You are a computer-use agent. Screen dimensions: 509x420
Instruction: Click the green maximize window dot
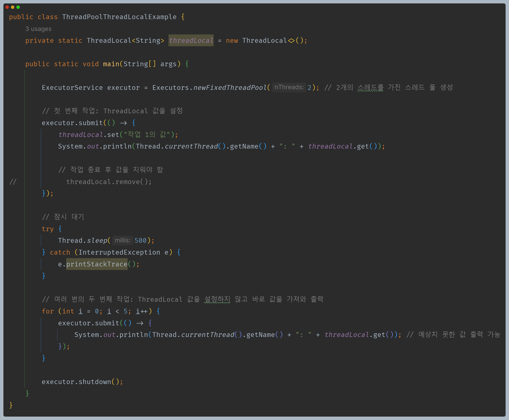(x=18, y=7)
